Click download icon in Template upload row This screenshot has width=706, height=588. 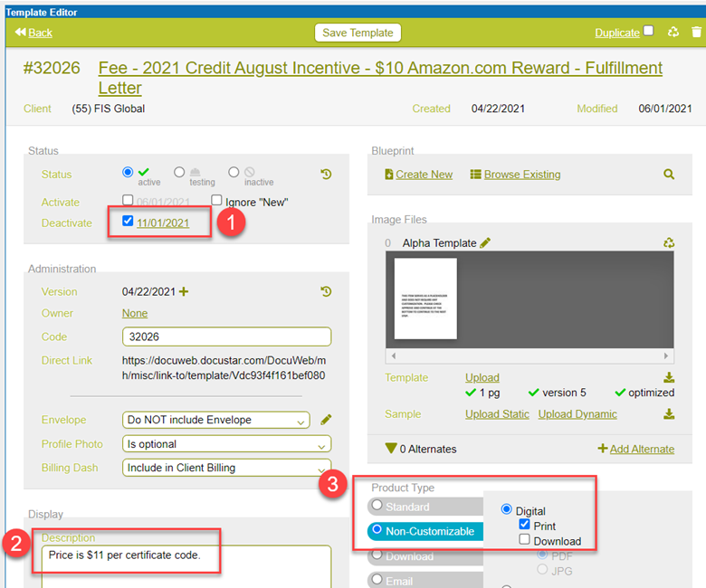tap(669, 378)
